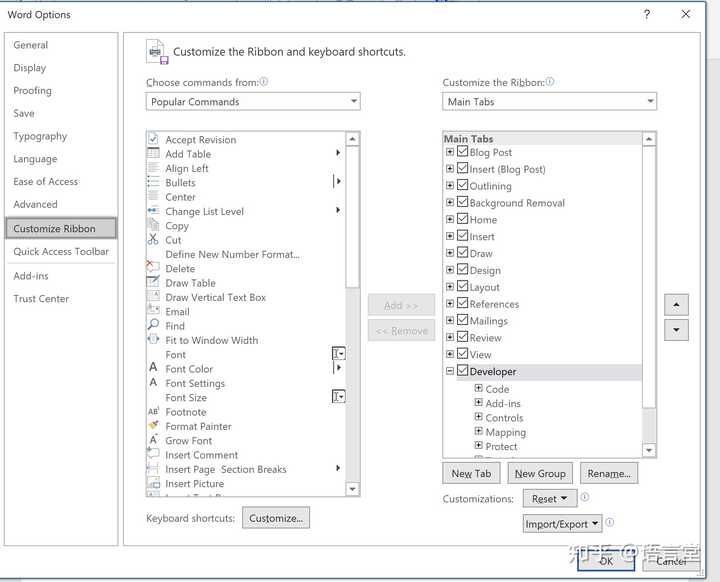Click the Move Up arrow button
720x582 pixels.
tap(676, 305)
